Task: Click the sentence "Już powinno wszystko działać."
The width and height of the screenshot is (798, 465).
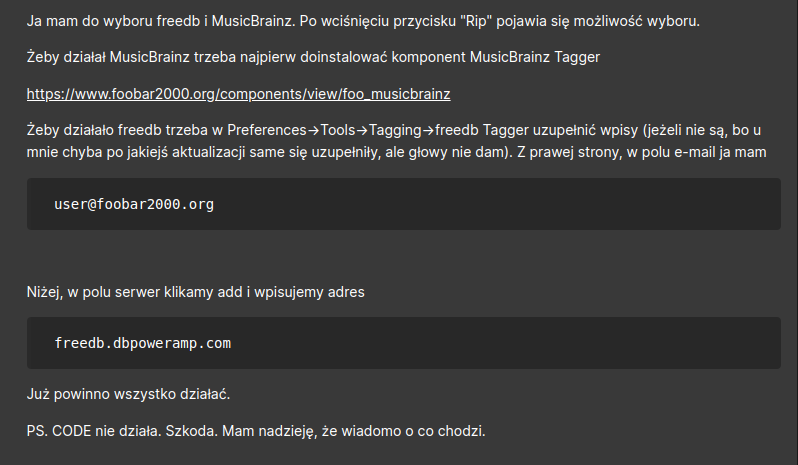Action: pyautogui.click(x=128, y=394)
